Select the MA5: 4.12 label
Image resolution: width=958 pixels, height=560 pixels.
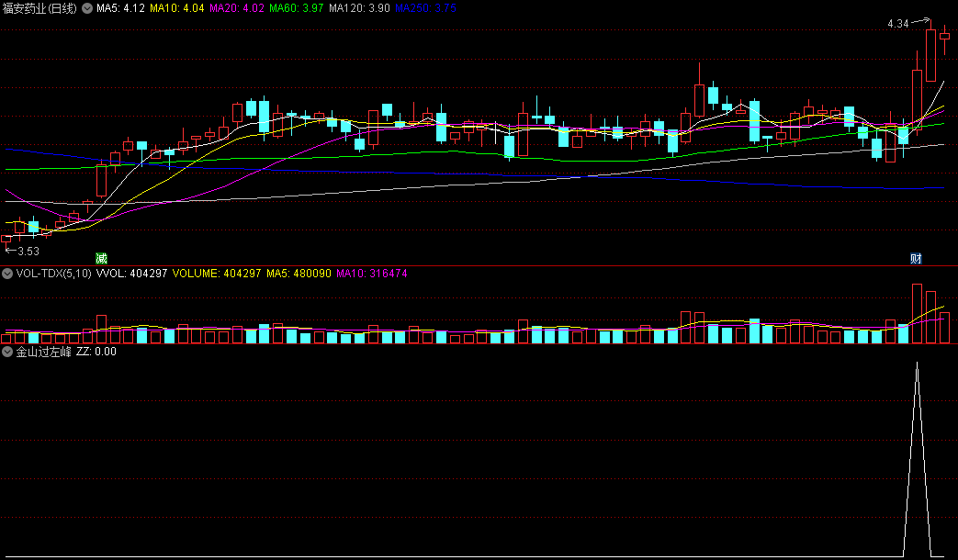[121, 8]
